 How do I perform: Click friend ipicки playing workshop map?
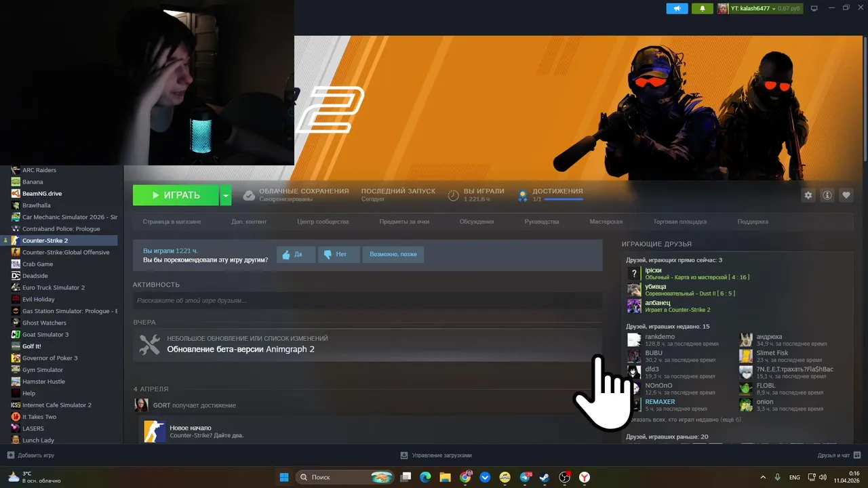click(688, 273)
